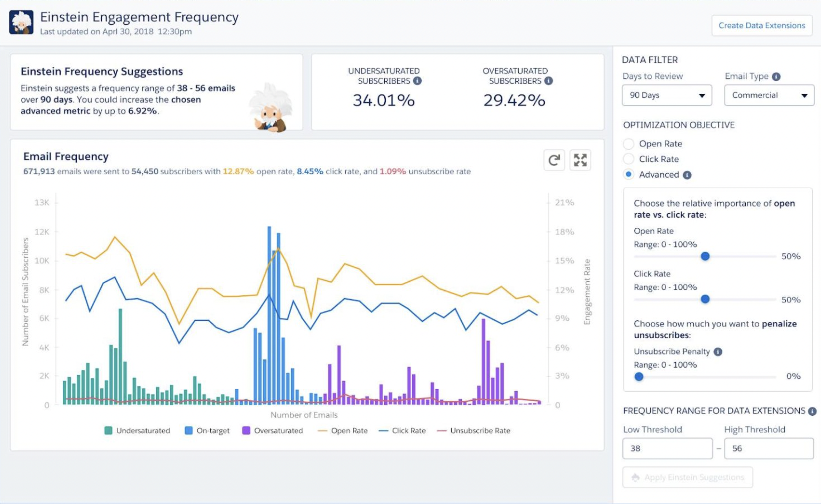This screenshot has height=504, width=821.
Task: Toggle the Oversaturated series in the chart legend
Action: (273, 430)
